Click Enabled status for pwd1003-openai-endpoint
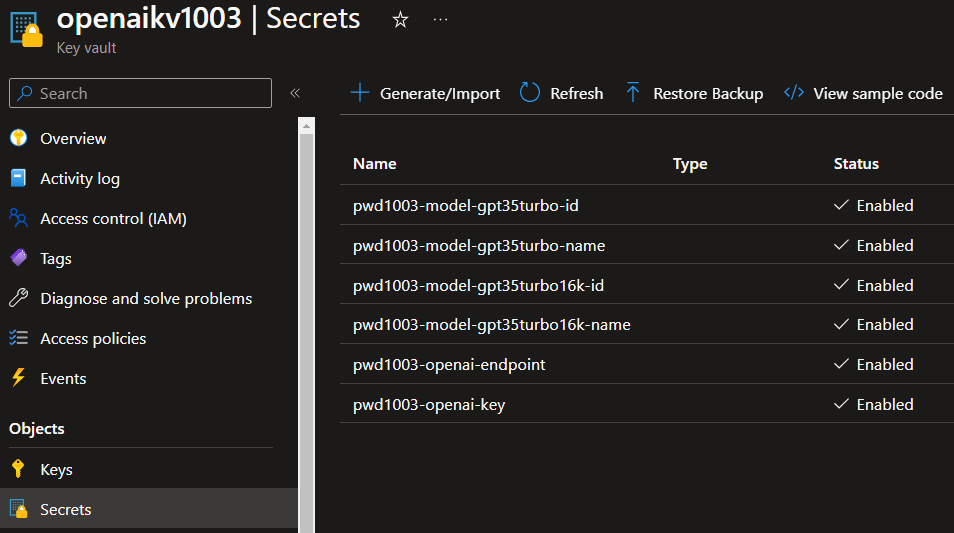 pyautogui.click(x=885, y=364)
